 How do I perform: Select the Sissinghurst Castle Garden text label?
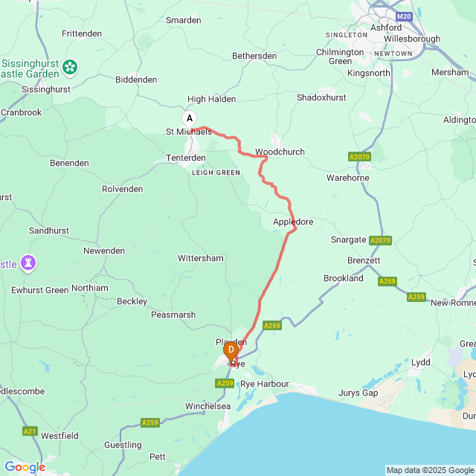(30, 68)
